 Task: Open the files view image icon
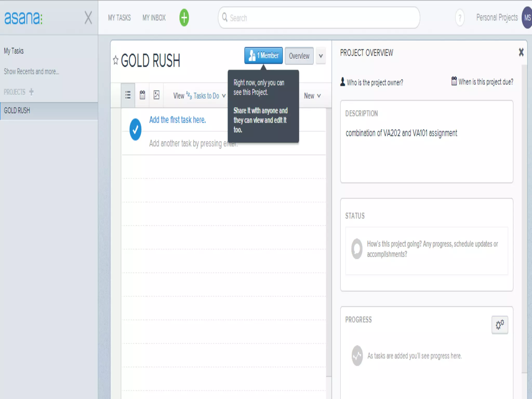(156, 95)
